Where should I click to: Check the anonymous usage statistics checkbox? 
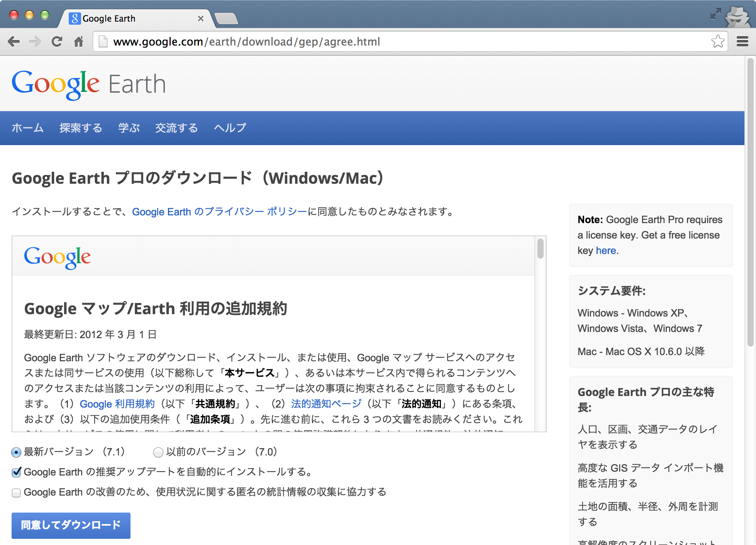pos(16,493)
